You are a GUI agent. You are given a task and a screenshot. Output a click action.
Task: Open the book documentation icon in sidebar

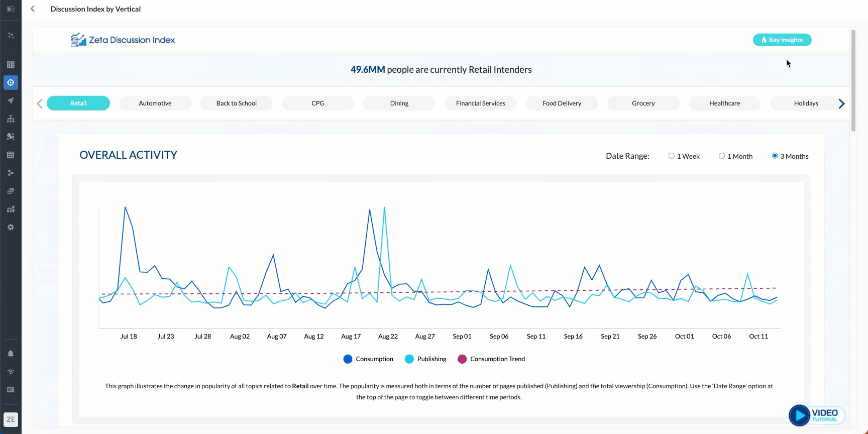(11, 390)
